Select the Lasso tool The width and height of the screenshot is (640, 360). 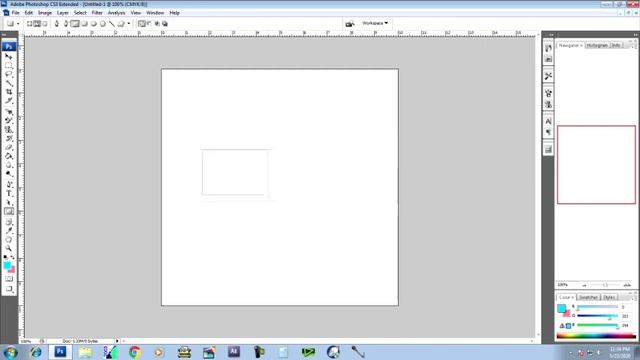[x=9, y=74]
